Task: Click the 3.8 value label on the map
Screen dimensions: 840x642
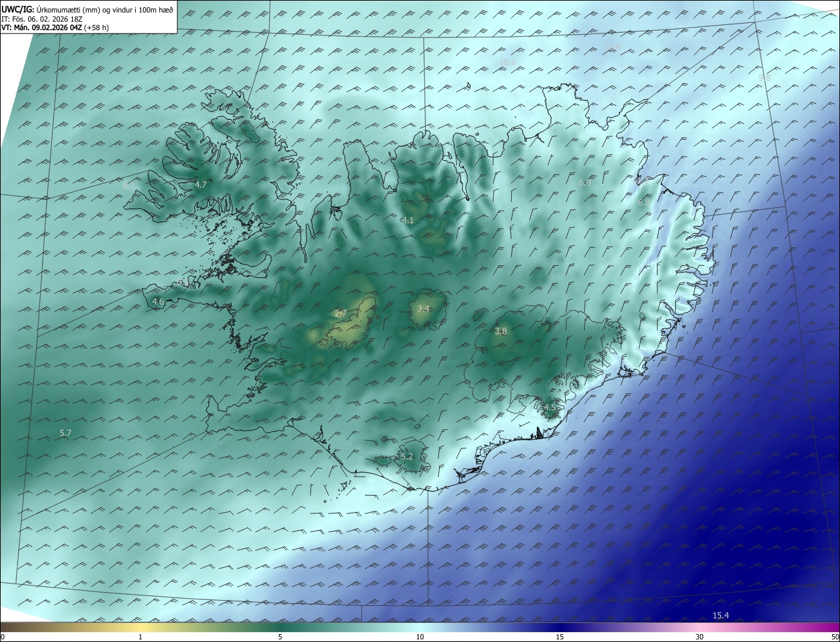Action: (501, 332)
